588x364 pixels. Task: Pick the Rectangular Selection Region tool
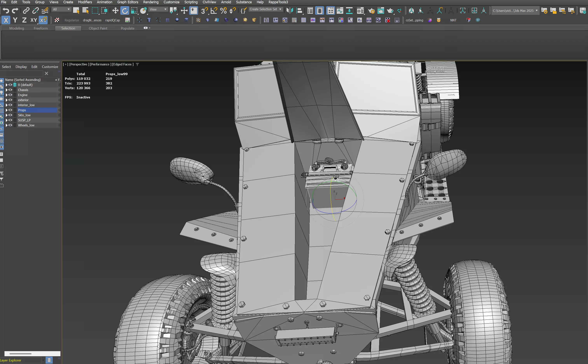coord(95,11)
